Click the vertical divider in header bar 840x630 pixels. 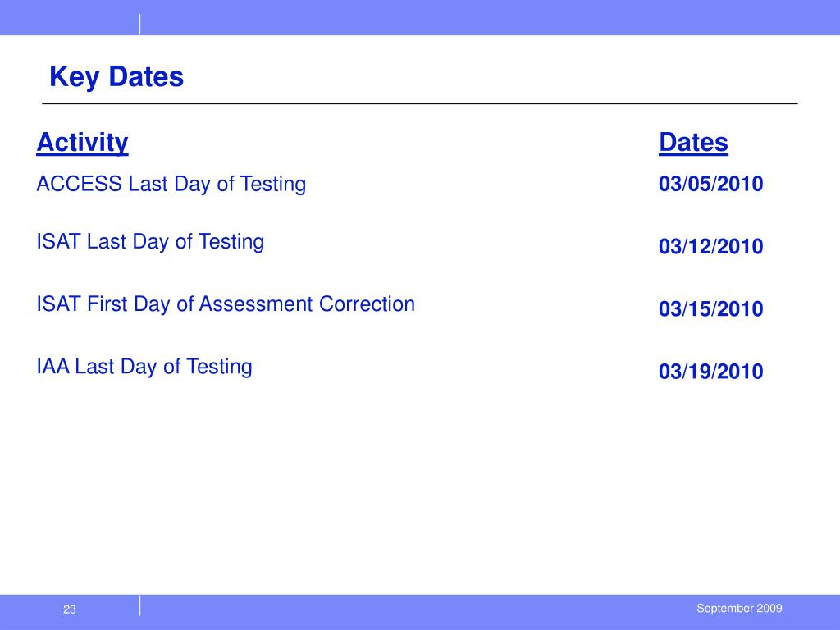[x=139, y=24]
